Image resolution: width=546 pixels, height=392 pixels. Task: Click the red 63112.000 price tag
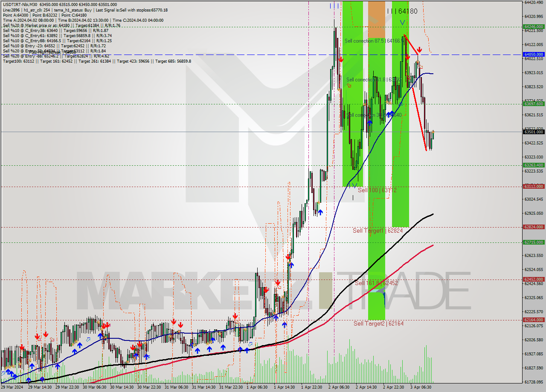[533, 186]
